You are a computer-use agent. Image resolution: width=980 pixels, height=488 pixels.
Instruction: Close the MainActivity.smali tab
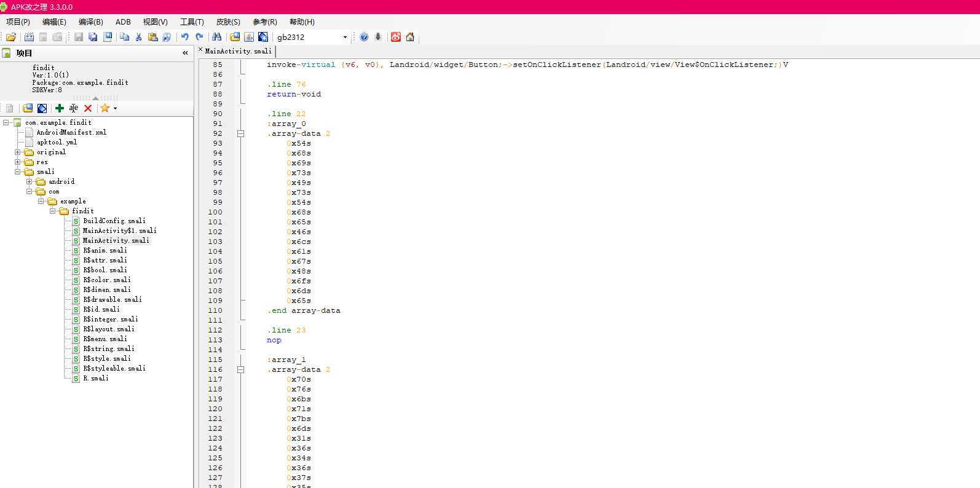pyautogui.click(x=200, y=50)
